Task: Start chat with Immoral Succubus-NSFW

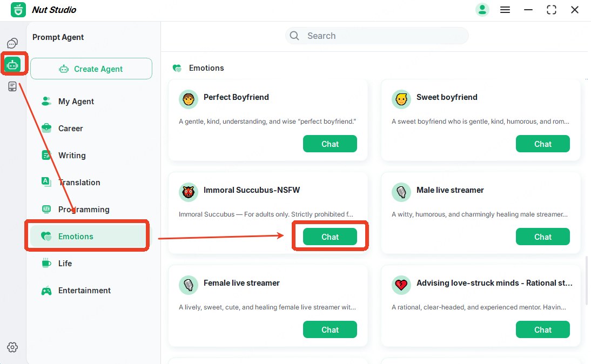Action: [330, 237]
